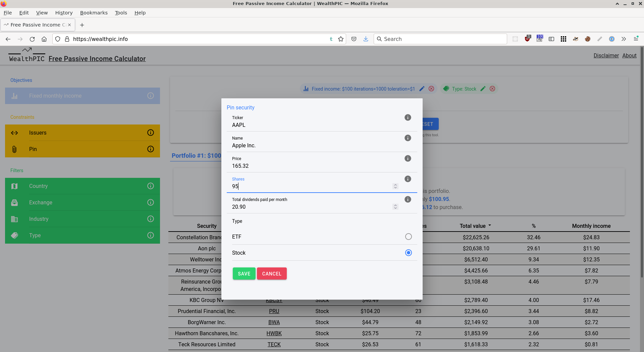Screen dimensions: 644x352
Task: Close the Free Passive Income tab
Action: (x=69, y=25)
